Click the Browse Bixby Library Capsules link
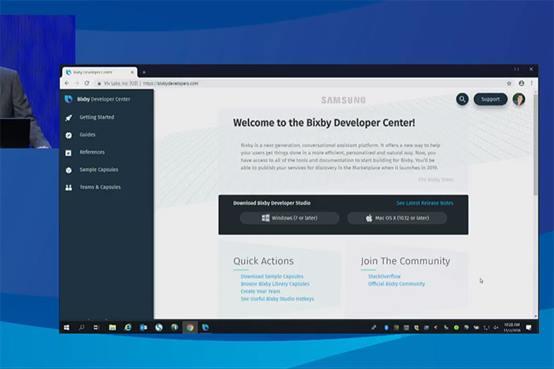The image size is (554, 369). (275, 284)
